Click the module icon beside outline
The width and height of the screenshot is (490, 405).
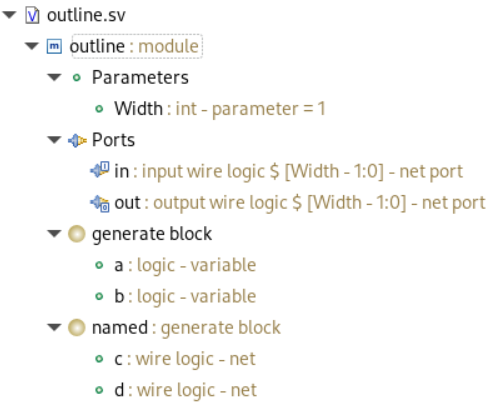pyautogui.click(x=54, y=46)
